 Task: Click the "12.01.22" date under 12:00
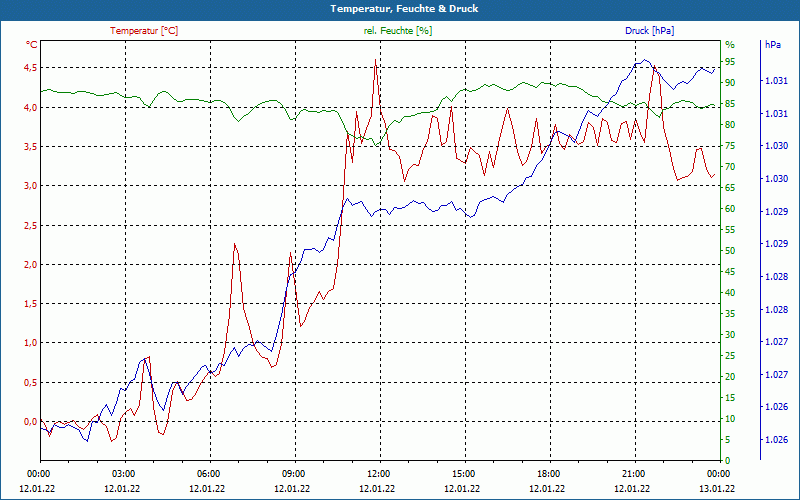click(377, 488)
